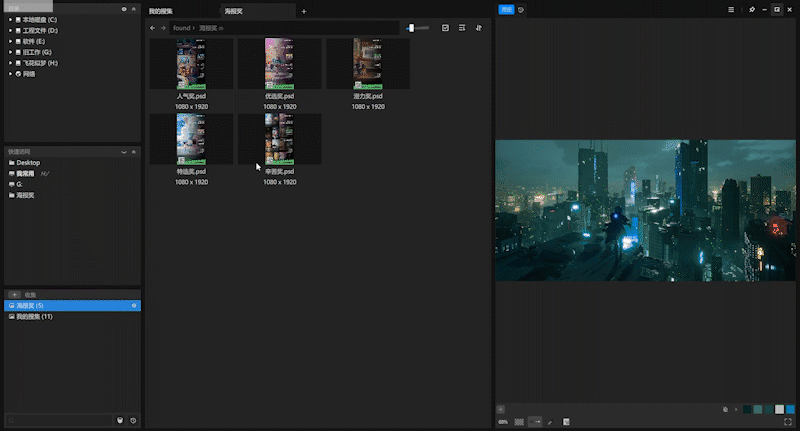Select the 优选奖.psd thumbnail
This screenshot has height=431, width=800.
pos(280,64)
